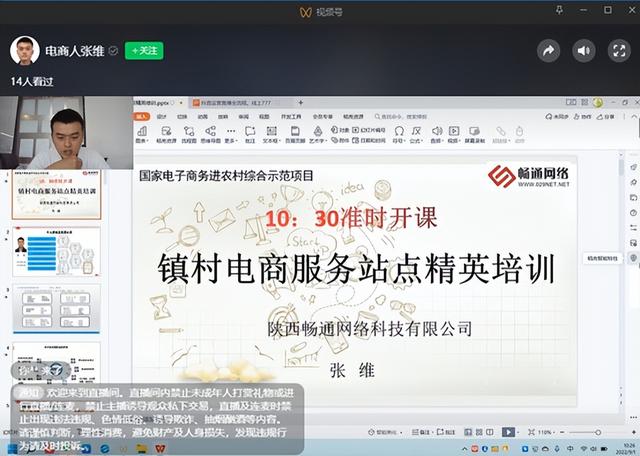The image size is (640, 456).
Task: Select the 畅通网络 logo on the slide
Action: (529, 176)
